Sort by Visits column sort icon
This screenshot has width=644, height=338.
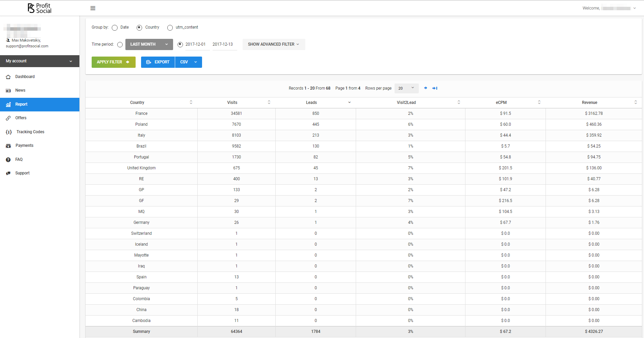269,102
